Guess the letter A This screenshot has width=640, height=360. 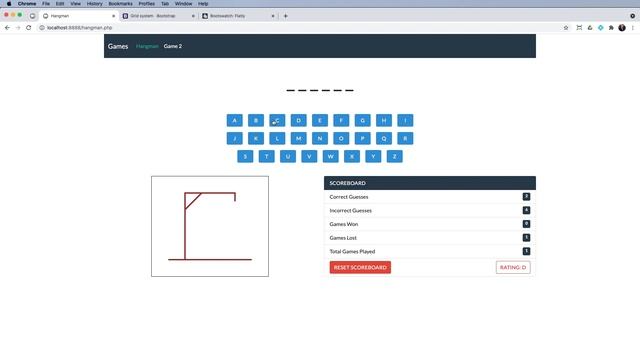234,120
